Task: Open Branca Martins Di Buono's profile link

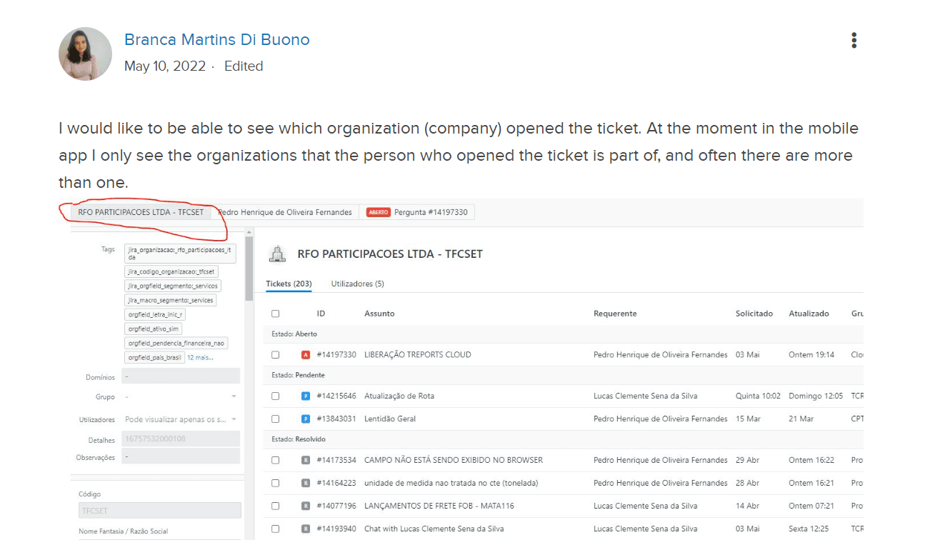Action: (x=216, y=39)
